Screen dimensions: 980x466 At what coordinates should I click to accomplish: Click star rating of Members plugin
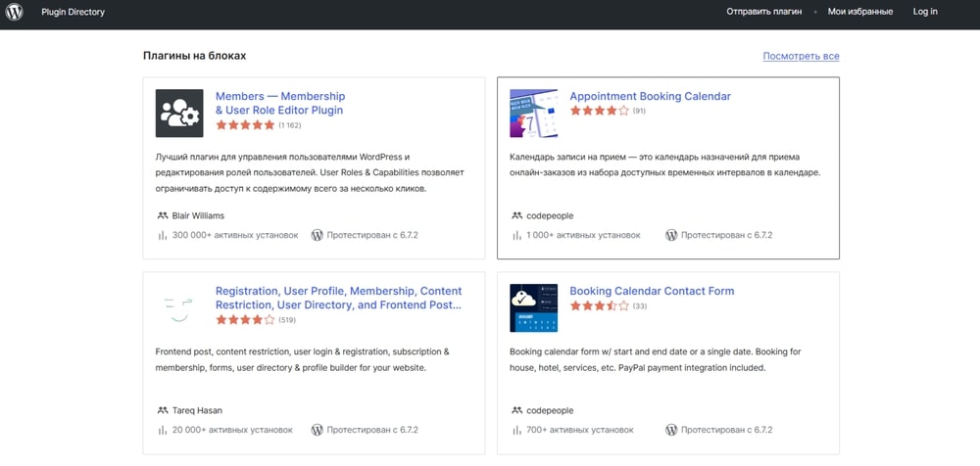coord(245,125)
